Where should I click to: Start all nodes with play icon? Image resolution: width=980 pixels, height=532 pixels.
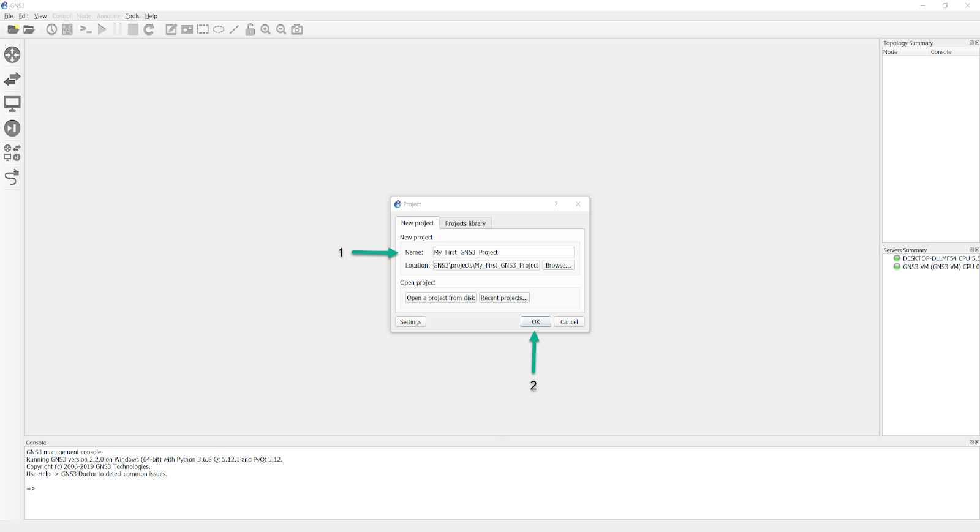pos(102,29)
